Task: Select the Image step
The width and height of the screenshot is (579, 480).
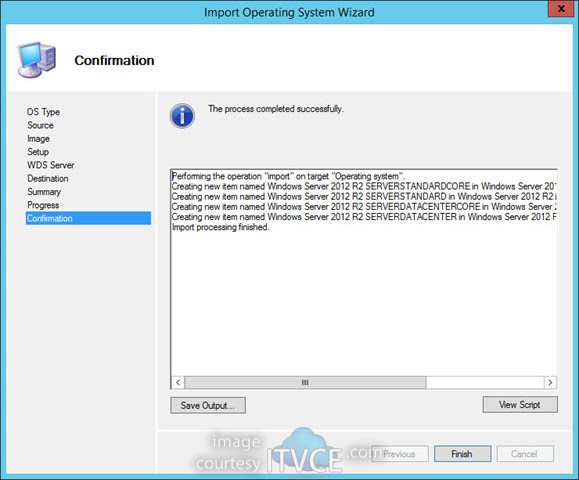Action: 38,138
